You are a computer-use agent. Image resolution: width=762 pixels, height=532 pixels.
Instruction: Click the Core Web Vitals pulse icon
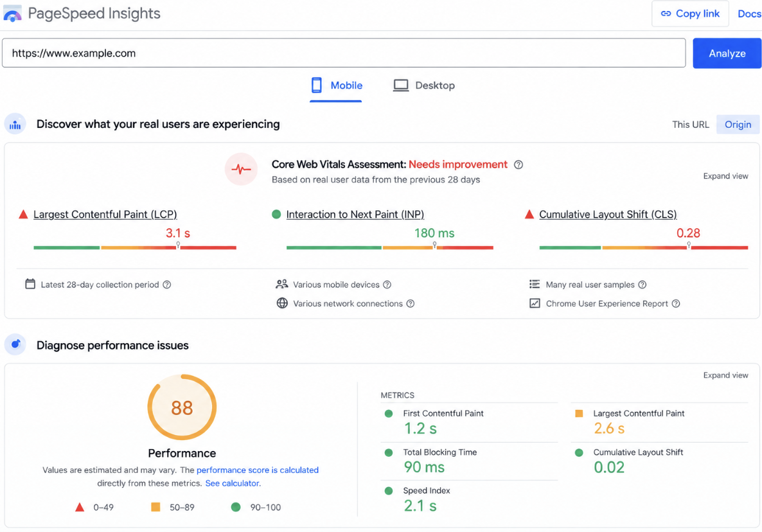pos(241,169)
